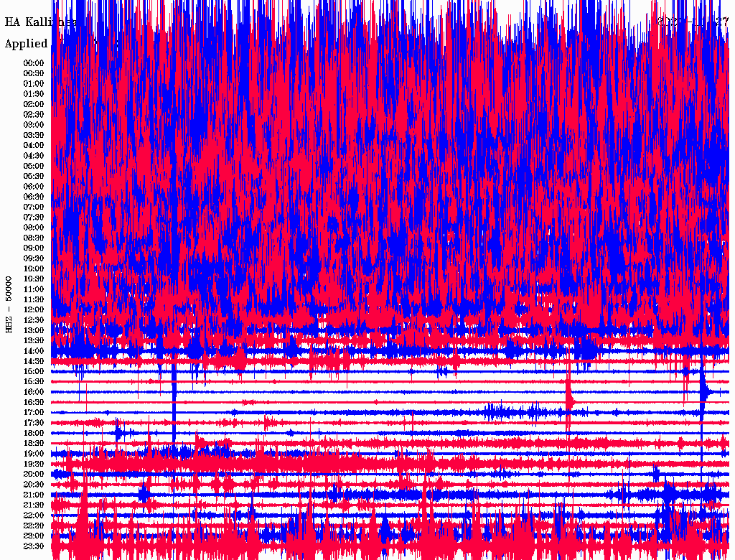
Task: Click the 02:00 time label
Action: [x=34, y=105]
